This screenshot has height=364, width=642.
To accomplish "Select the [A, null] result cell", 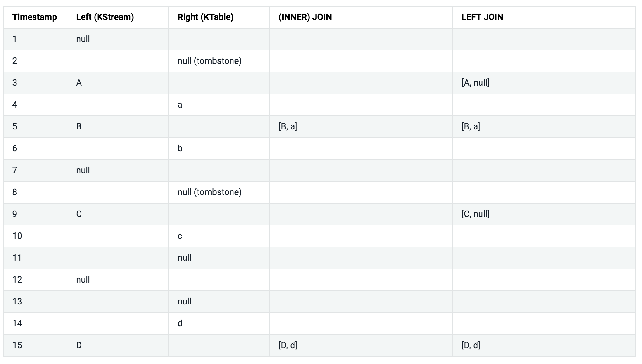I will pos(475,83).
